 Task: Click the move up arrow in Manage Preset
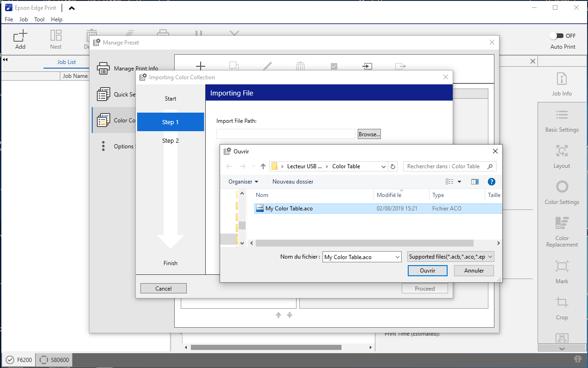[278, 315]
